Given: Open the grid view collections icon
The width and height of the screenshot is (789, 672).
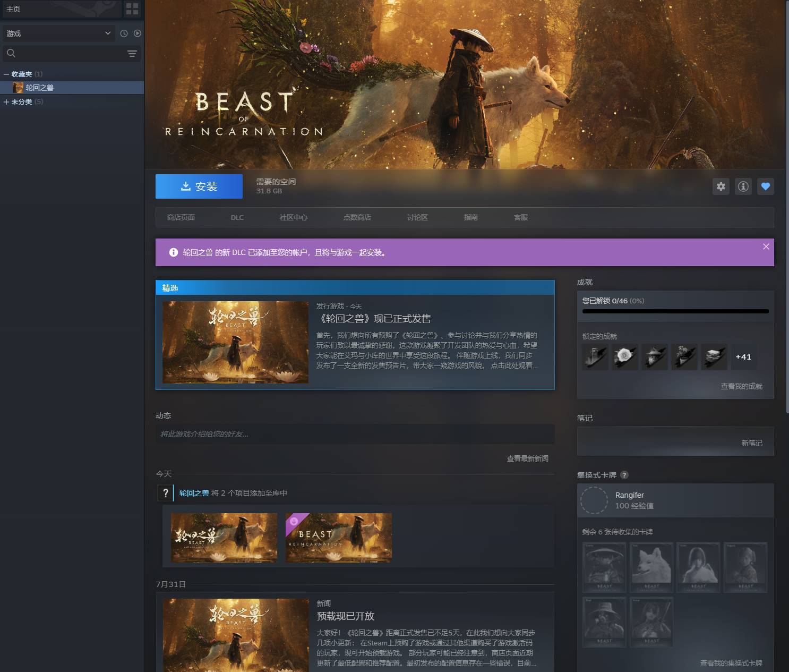Looking at the screenshot, I should point(132,9).
